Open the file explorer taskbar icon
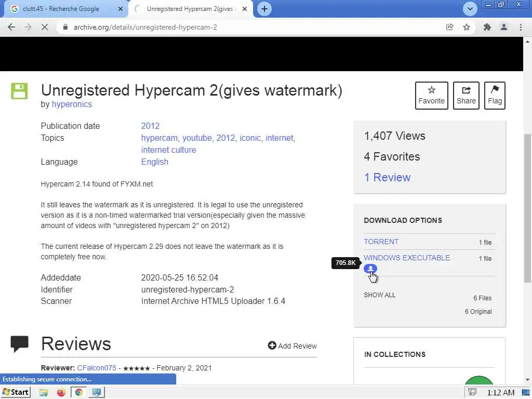Screen dimensions: 532x399 pos(44,393)
